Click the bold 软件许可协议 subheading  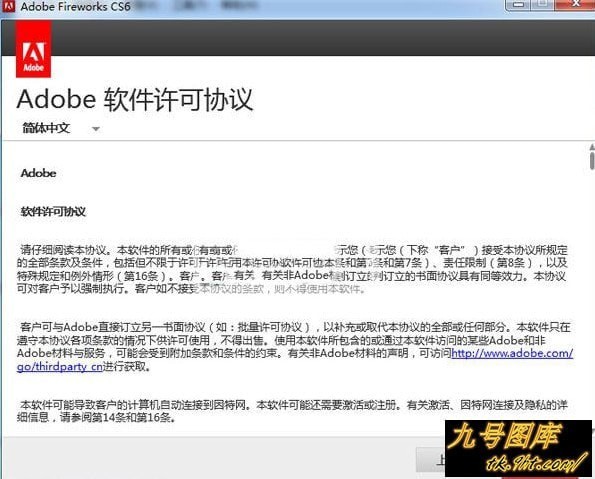click(53, 211)
